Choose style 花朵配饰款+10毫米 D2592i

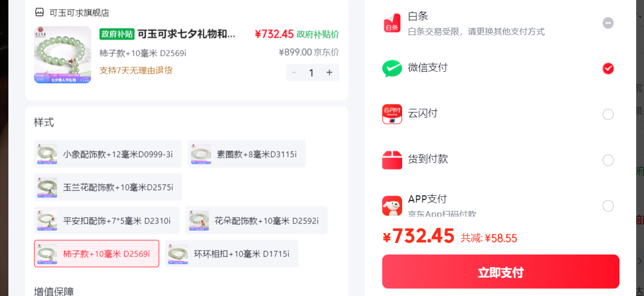257,221
